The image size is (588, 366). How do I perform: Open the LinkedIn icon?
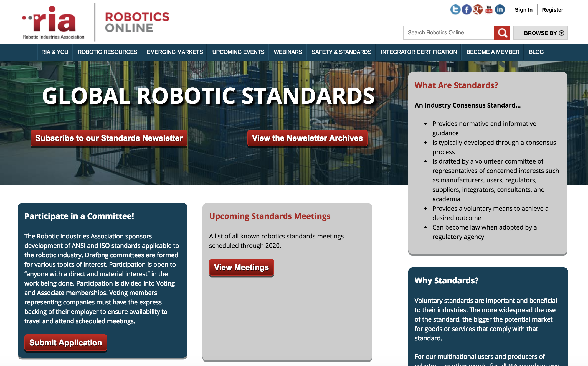[500, 10]
